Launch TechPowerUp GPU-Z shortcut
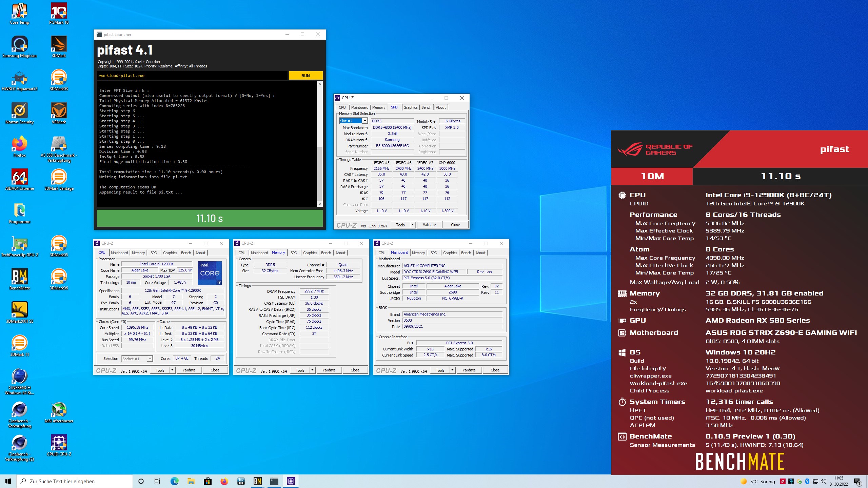 [19, 246]
